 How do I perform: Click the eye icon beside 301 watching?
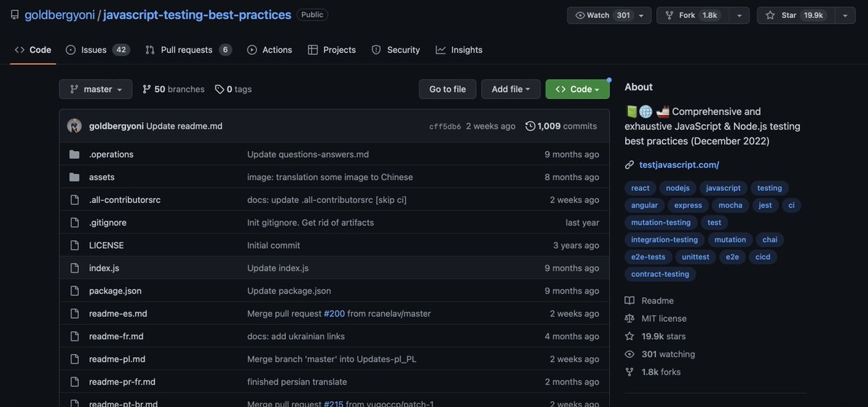tap(629, 354)
